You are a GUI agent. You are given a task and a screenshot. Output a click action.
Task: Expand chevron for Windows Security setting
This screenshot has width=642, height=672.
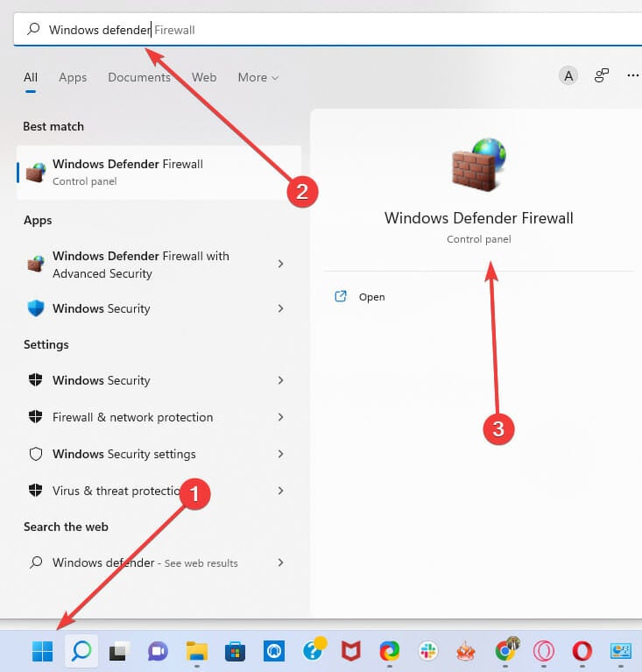281,380
